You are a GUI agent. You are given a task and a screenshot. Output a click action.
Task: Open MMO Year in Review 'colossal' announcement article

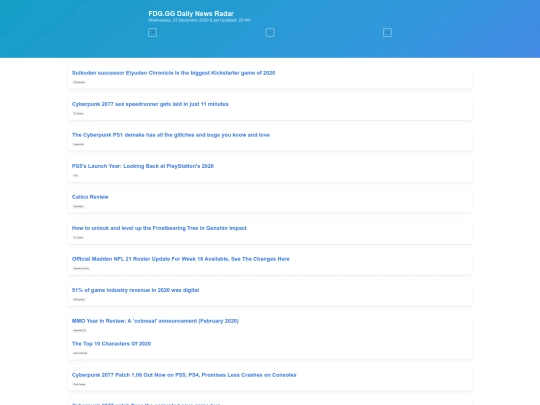[155, 321]
